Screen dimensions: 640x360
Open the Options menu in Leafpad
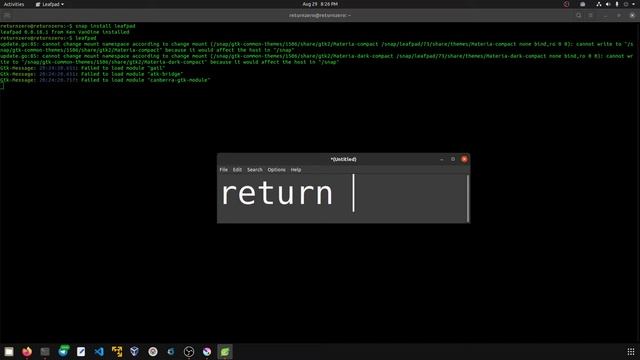[276, 170]
